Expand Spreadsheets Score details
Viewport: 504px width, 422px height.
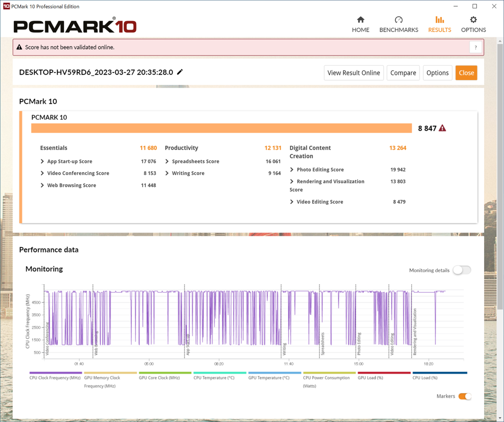(167, 161)
